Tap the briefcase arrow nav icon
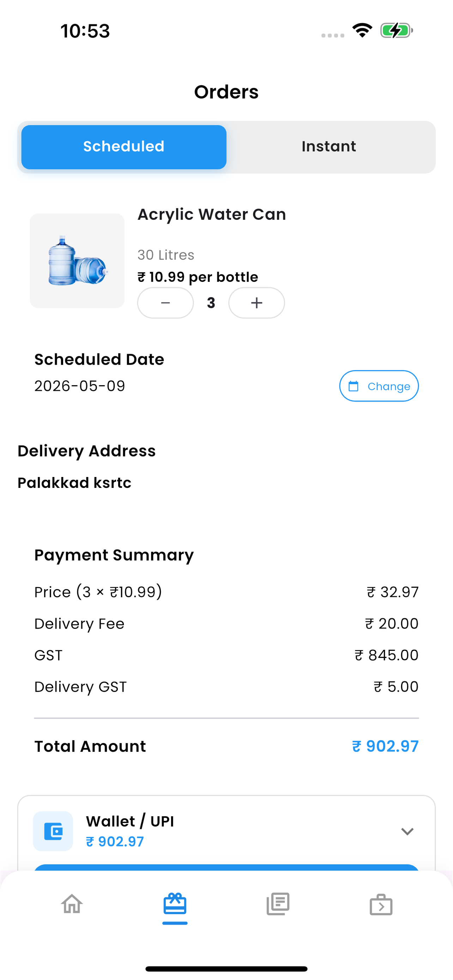This screenshot has height=980, width=453. coord(381,905)
